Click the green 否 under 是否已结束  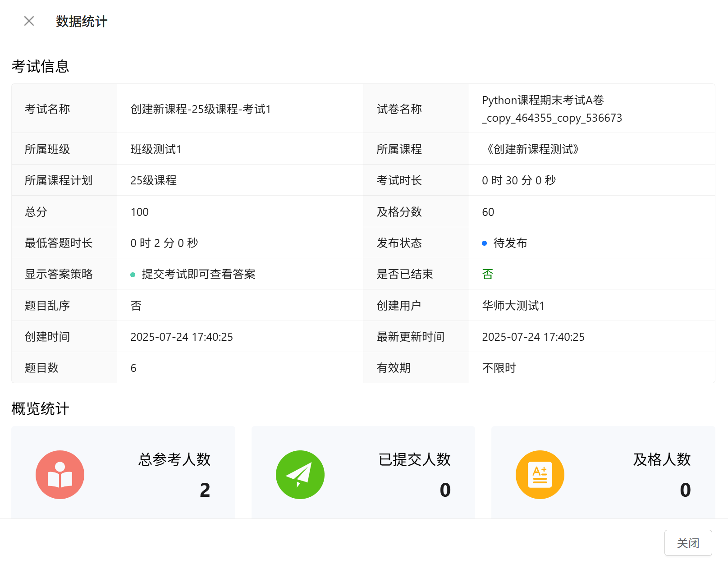[488, 274]
